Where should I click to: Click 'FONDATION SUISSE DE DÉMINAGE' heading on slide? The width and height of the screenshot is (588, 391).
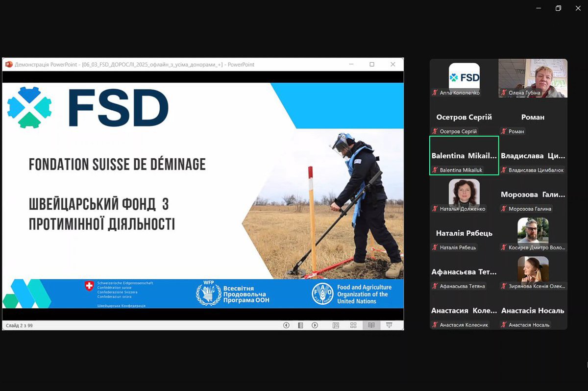[x=117, y=165]
